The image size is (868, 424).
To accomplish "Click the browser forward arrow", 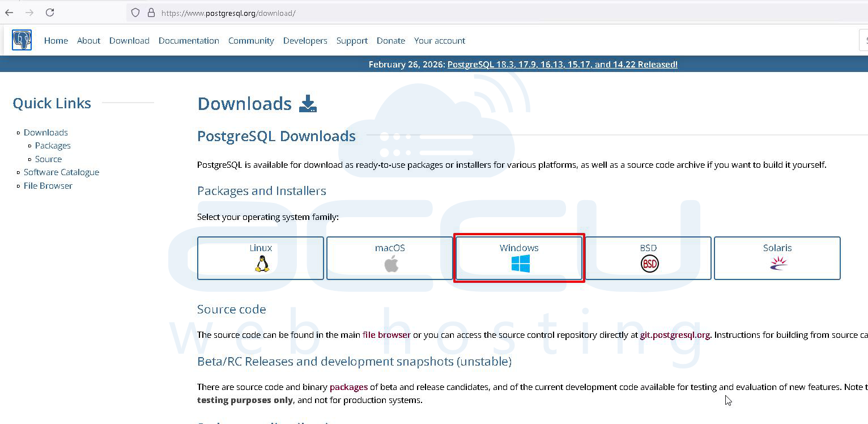I will coord(29,12).
